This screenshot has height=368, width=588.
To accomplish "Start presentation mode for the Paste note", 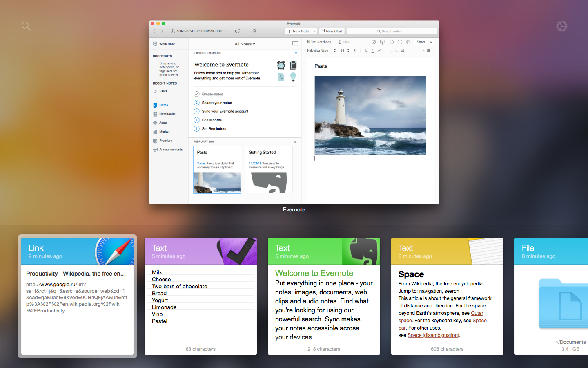I will tap(382, 42).
